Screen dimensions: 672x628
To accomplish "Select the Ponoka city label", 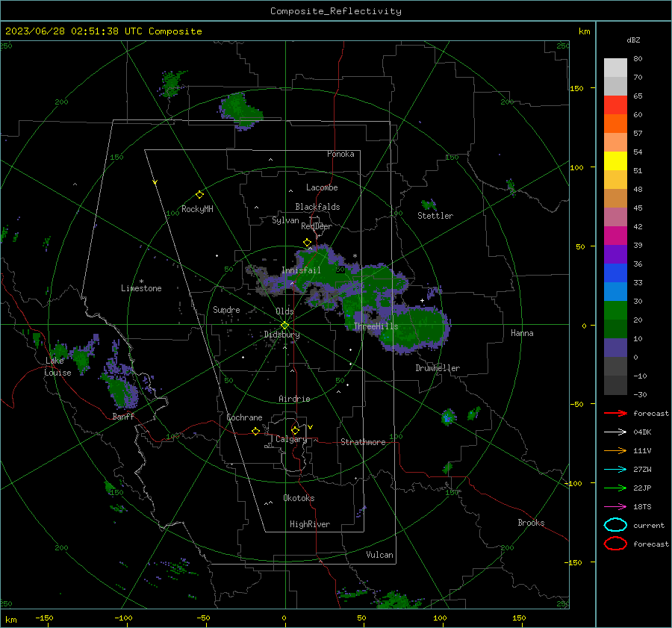I will 340,154.
